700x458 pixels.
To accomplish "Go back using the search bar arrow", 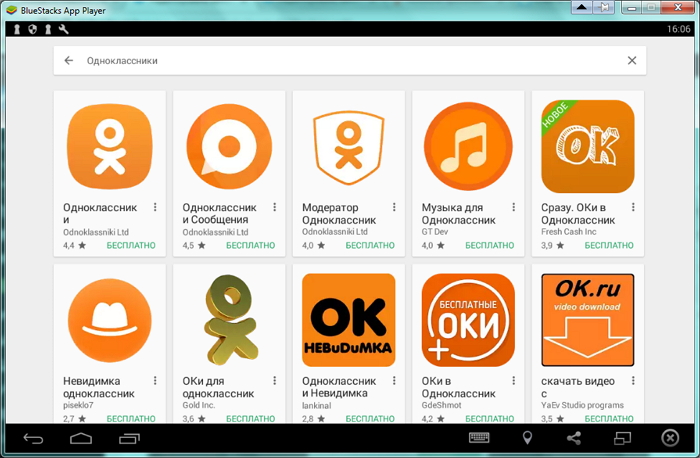I will click(x=68, y=60).
